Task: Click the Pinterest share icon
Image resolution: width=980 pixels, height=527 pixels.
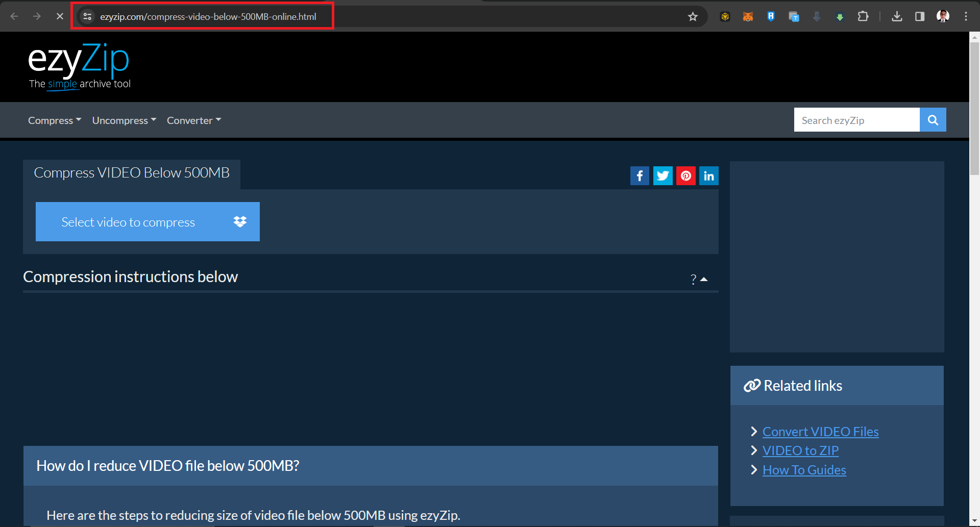Action: point(685,175)
